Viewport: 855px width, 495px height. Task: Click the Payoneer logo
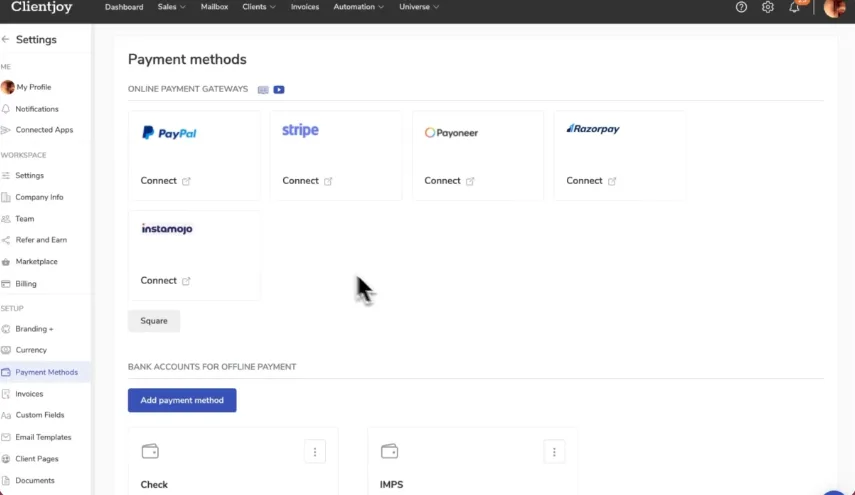(x=451, y=132)
